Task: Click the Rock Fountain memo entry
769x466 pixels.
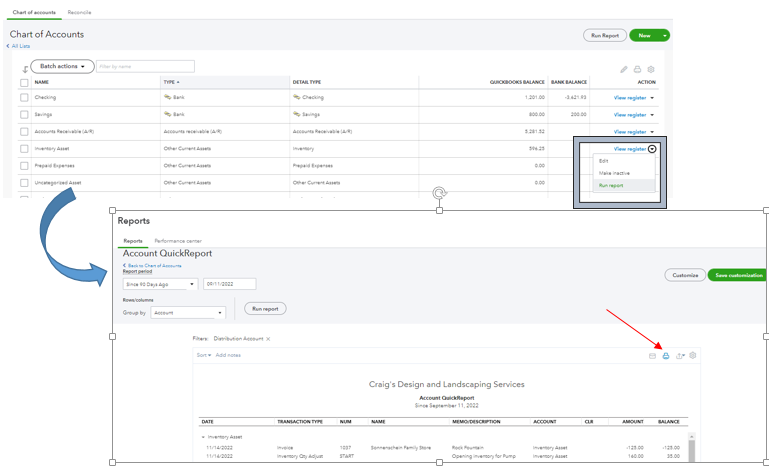Action: tap(468, 448)
